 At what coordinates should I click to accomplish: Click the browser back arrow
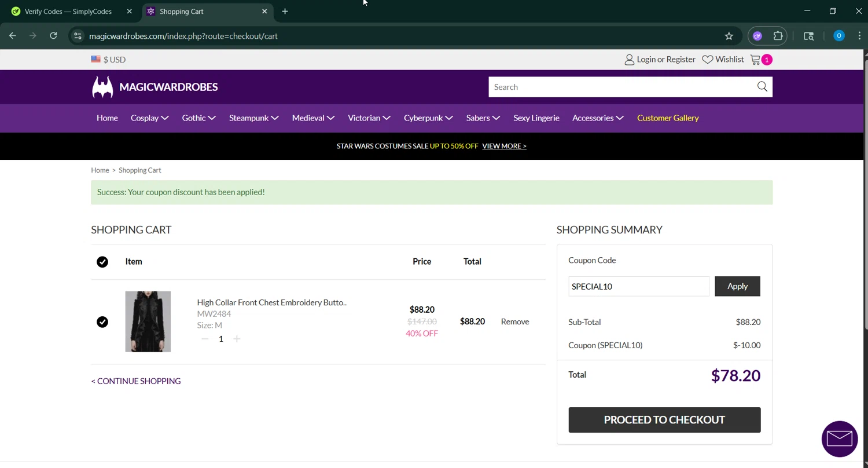pyautogui.click(x=13, y=36)
